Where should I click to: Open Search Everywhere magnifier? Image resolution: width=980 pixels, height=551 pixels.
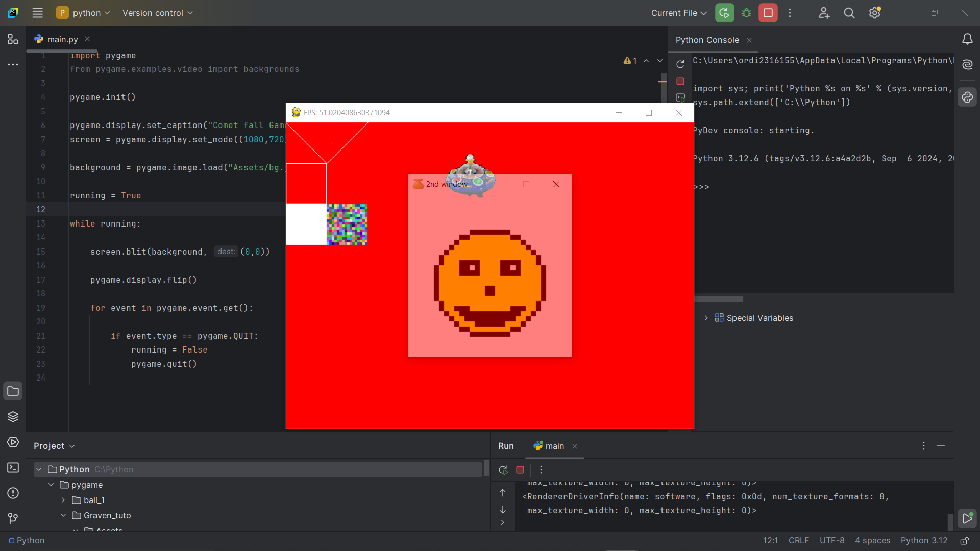[x=849, y=13]
